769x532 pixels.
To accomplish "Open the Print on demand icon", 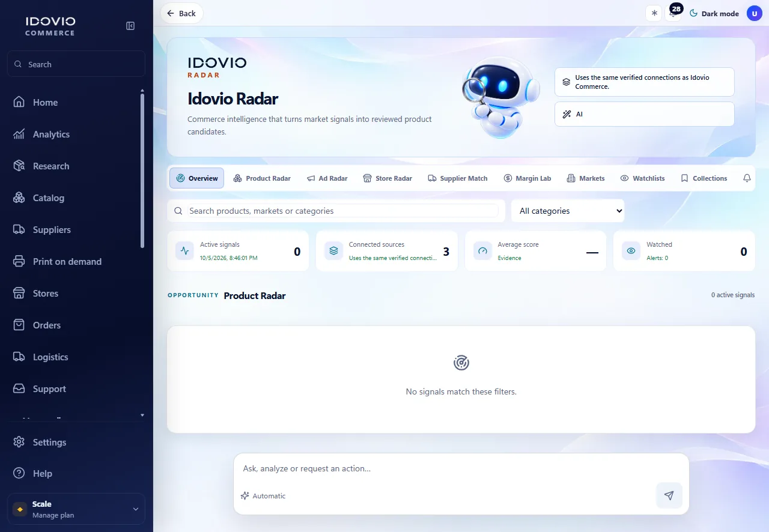I will (19, 262).
